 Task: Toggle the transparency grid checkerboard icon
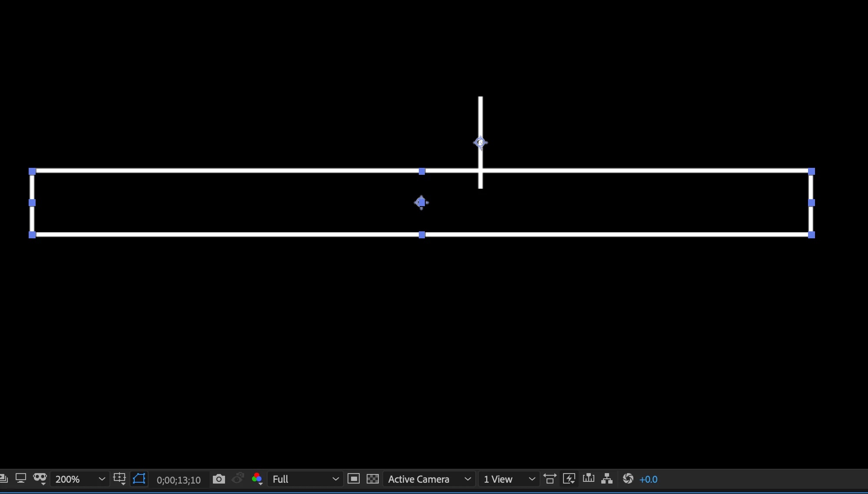(x=373, y=479)
